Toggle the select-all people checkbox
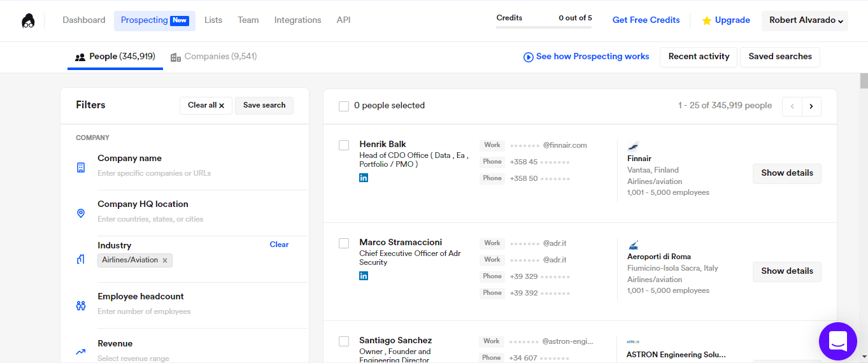This screenshot has height=363, width=868. click(344, 106)
